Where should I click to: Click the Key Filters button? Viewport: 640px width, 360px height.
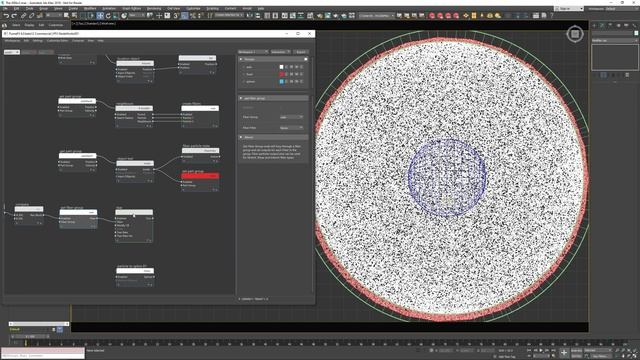coord(600,356)
